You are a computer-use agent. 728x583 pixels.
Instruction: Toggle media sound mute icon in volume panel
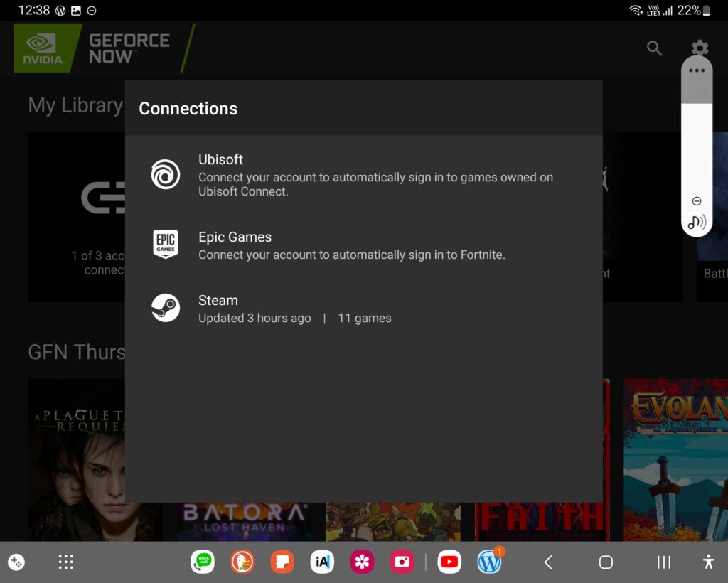click(697, 222)
